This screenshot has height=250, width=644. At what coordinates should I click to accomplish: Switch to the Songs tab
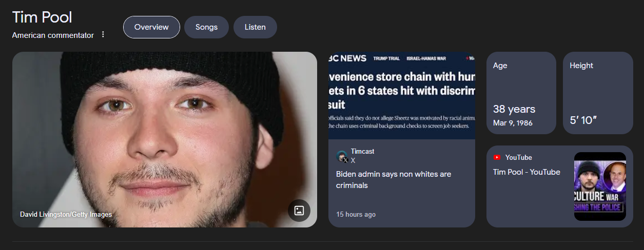[207, 27]
